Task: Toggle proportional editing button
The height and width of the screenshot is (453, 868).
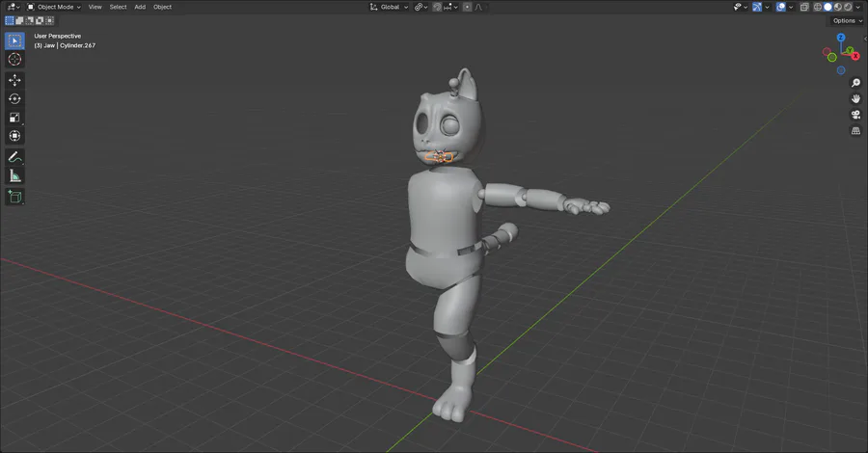Action: coord(467,7)
